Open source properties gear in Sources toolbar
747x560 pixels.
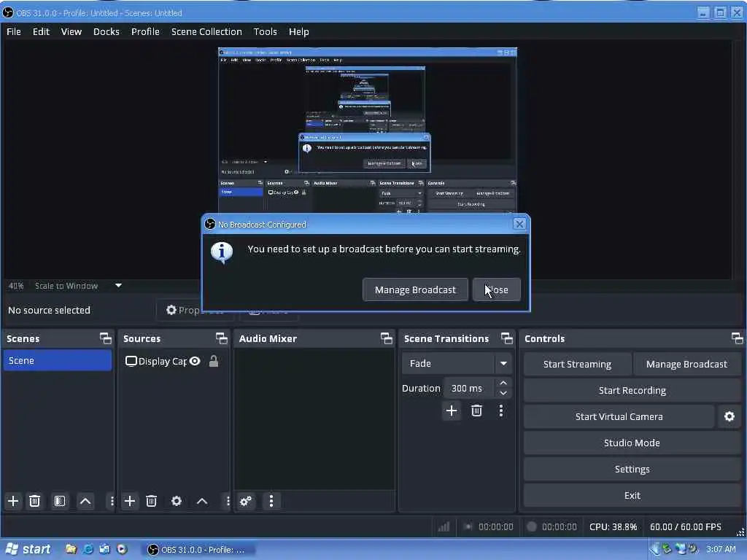(x=177, y=501)
